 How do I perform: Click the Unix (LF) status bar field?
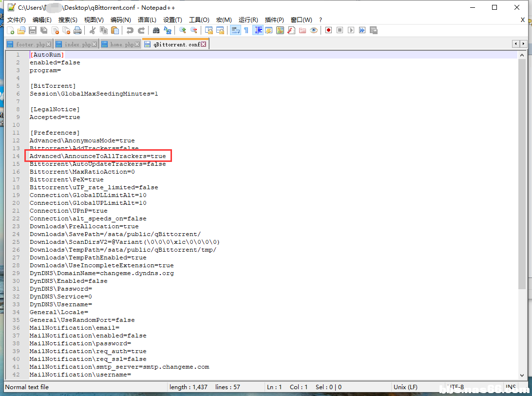click(x=405, y=387)
